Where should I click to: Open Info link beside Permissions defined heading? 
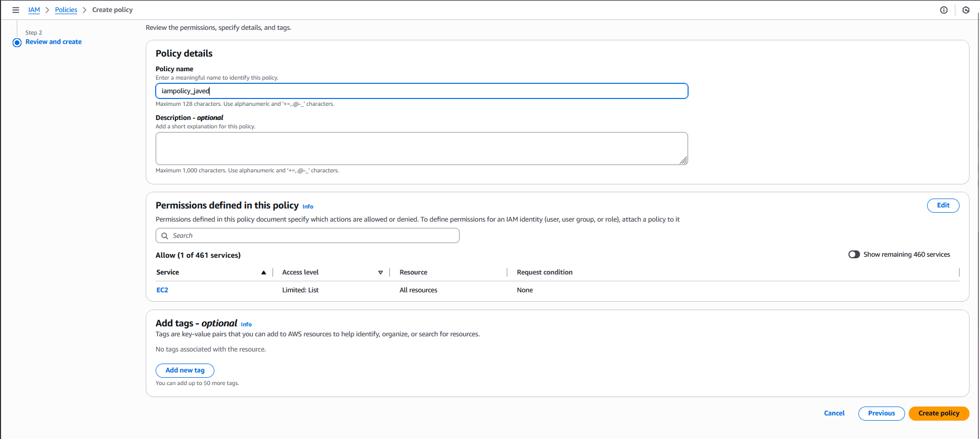pyautogui.click(x=308, y=206)
